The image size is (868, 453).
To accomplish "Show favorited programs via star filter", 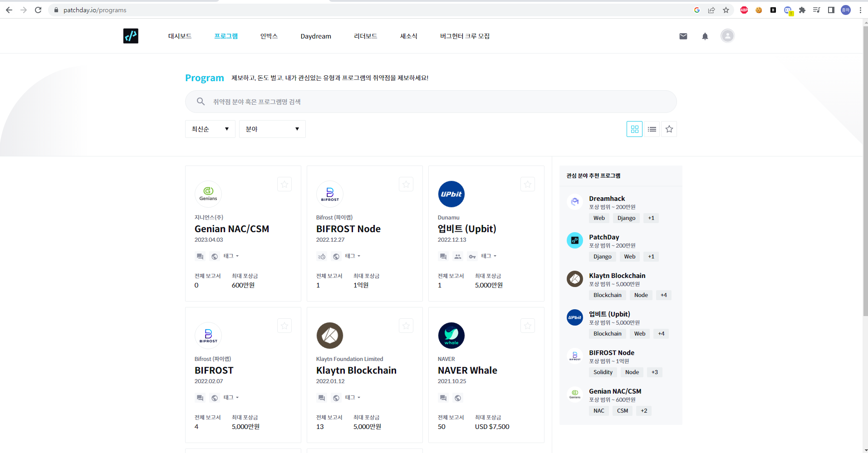I will pos(669,129).
